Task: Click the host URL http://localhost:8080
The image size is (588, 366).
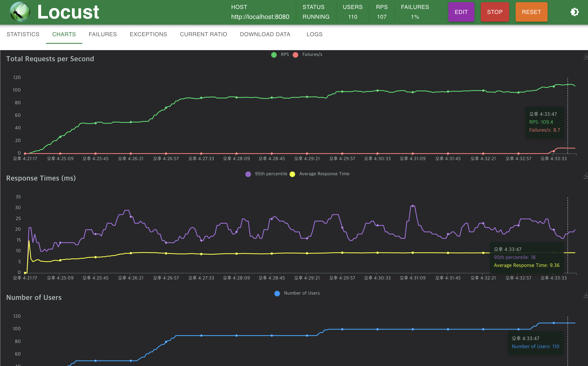Action: tap(260, 17)
